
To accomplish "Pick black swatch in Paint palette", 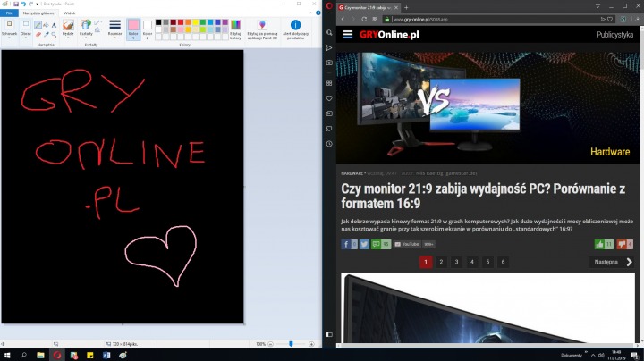I will coord(158,22).
